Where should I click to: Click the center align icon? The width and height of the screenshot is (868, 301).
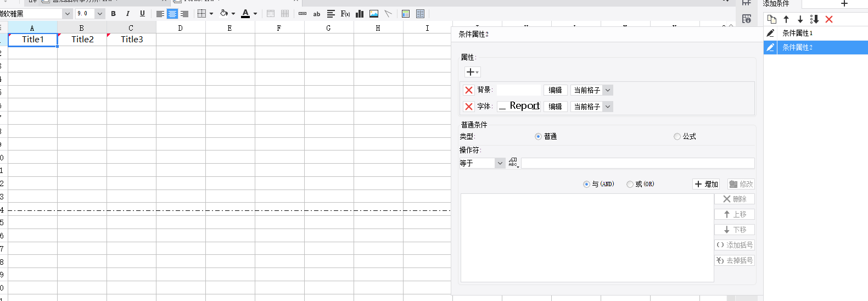pos(172,14)
